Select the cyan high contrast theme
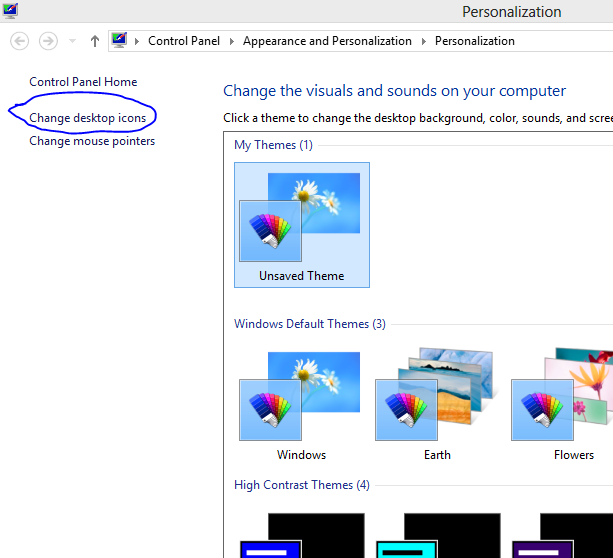 (438, 536)
